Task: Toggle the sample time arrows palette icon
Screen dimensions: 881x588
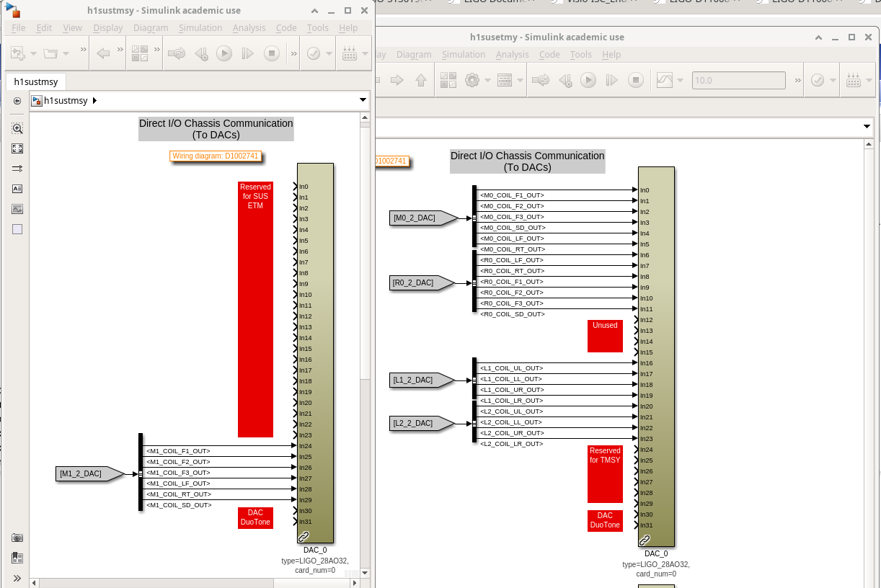Action: click(17, 169)
